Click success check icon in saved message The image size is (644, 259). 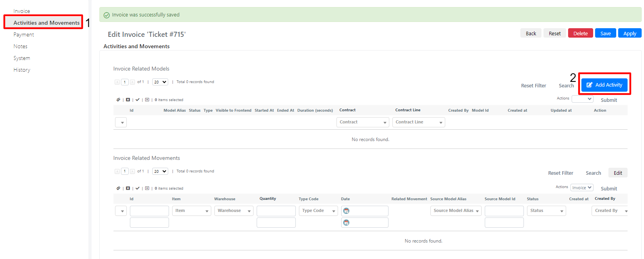pyautogui.click(x=106, y=15)
